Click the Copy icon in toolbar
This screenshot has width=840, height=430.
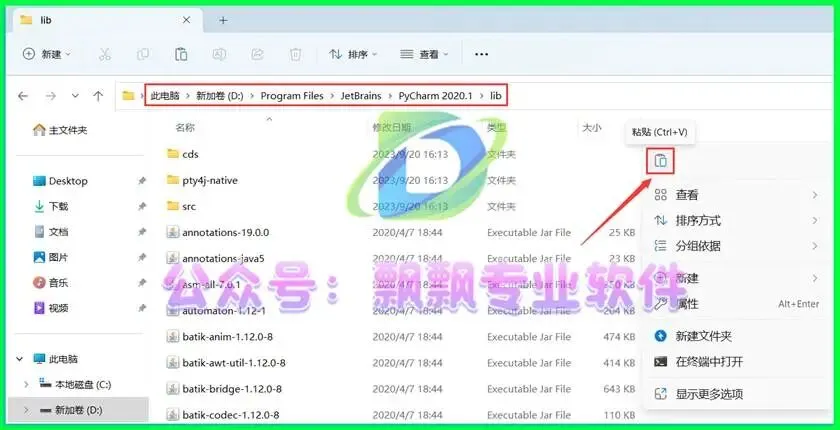pos(143,54)
